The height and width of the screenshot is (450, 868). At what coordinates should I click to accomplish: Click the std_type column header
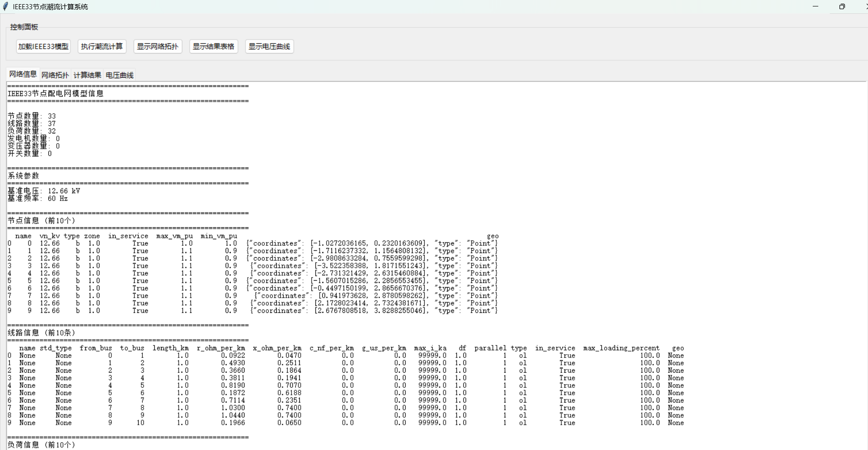[56, 348]
